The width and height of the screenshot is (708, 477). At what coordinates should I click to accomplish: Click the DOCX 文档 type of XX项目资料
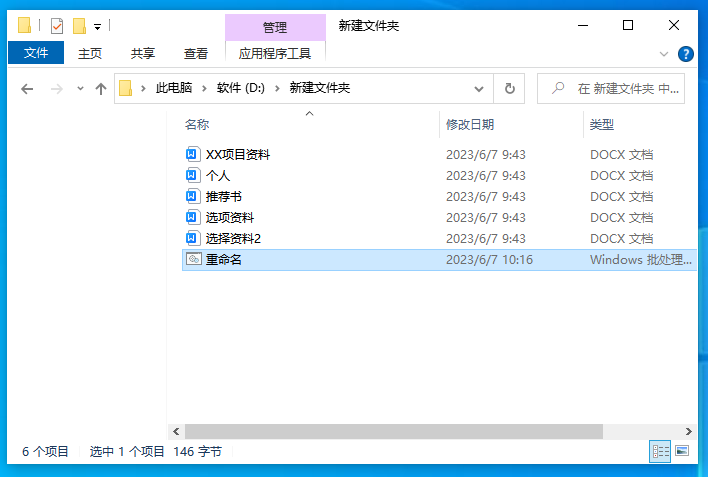621,154
